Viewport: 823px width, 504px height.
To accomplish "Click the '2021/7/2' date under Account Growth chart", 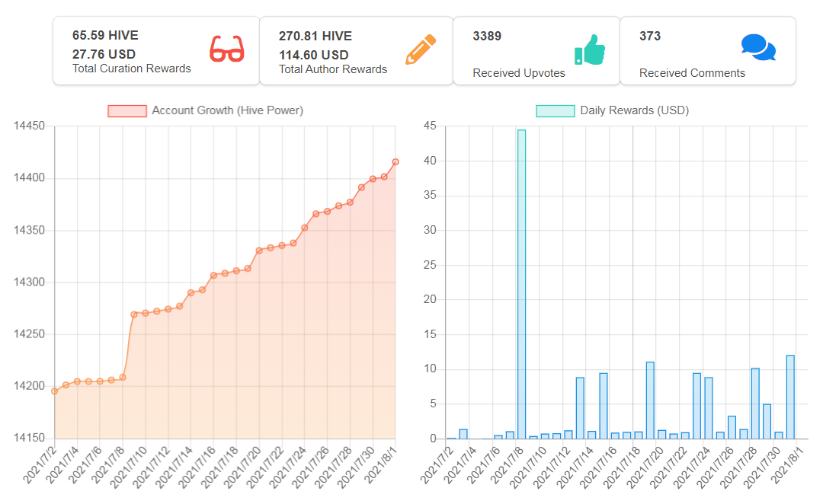I will click(x=38, y=464).
